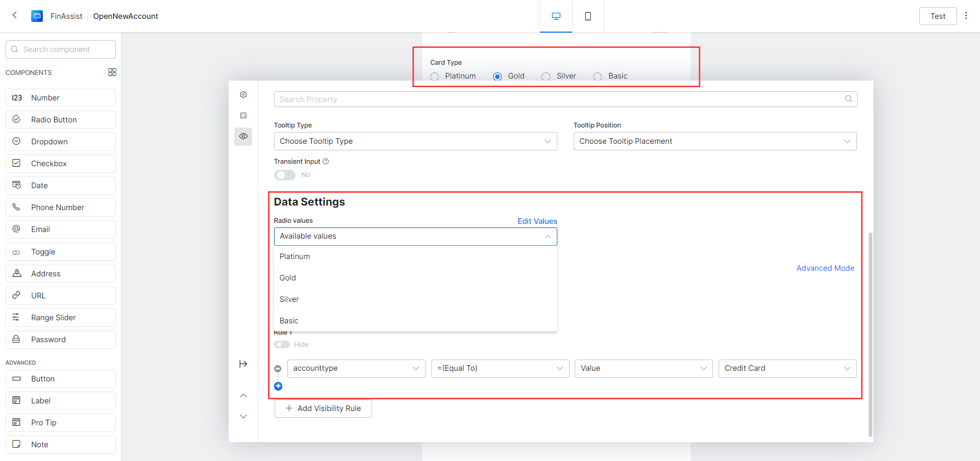Screen dimensions: 980x461
Task: Open the Tooltip Type dropdown
Action: [415, 141]
